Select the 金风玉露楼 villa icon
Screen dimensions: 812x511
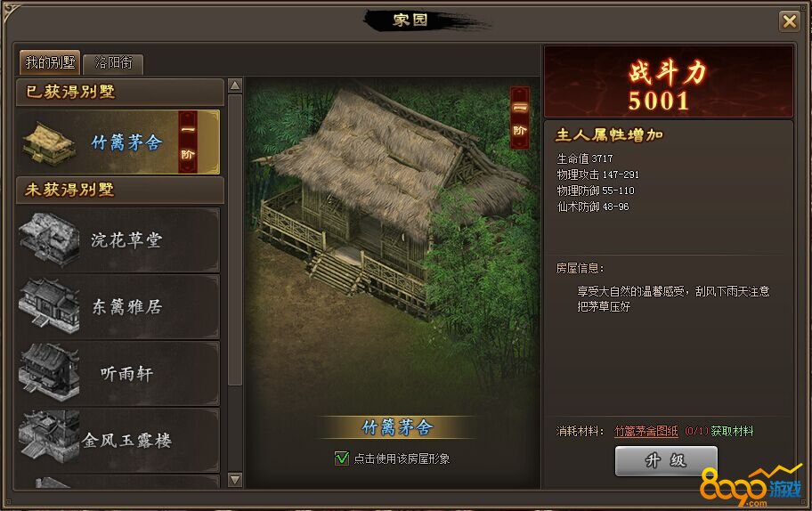click(50, 438)
